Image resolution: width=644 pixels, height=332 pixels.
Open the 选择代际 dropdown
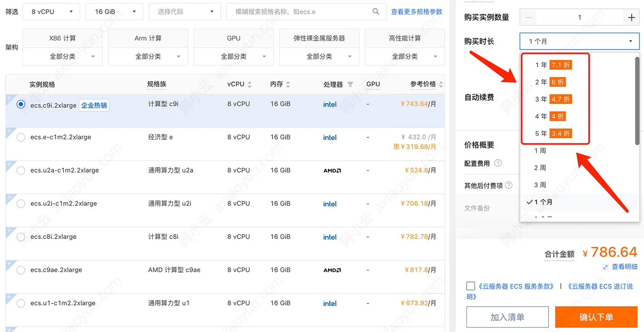[185, 12]
